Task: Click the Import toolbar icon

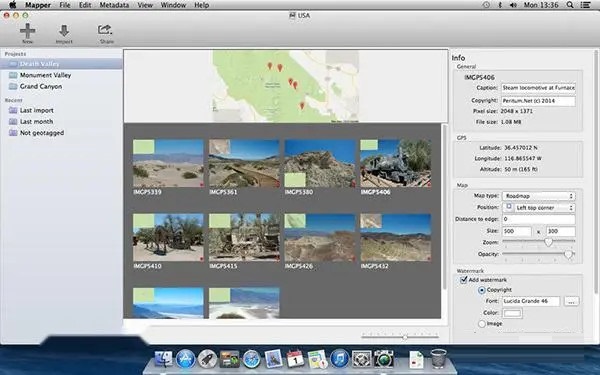Action: (x=64, y=31)
